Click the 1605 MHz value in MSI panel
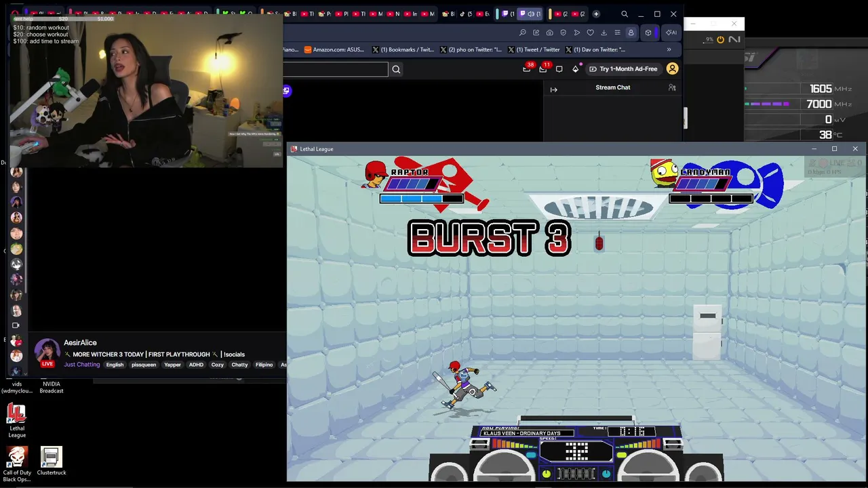Viewport: 868px width, 488px height. point(821,89)
